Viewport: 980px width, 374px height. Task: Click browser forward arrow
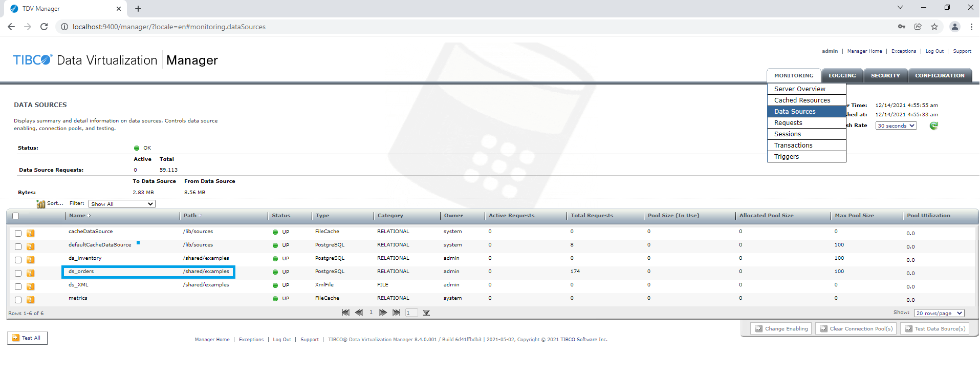(x=28, y=27)
